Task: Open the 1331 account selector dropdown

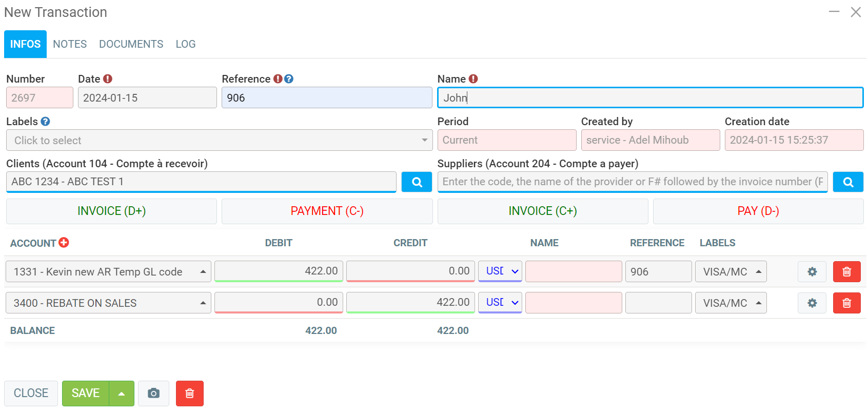Action: click(x=109, y=272)
